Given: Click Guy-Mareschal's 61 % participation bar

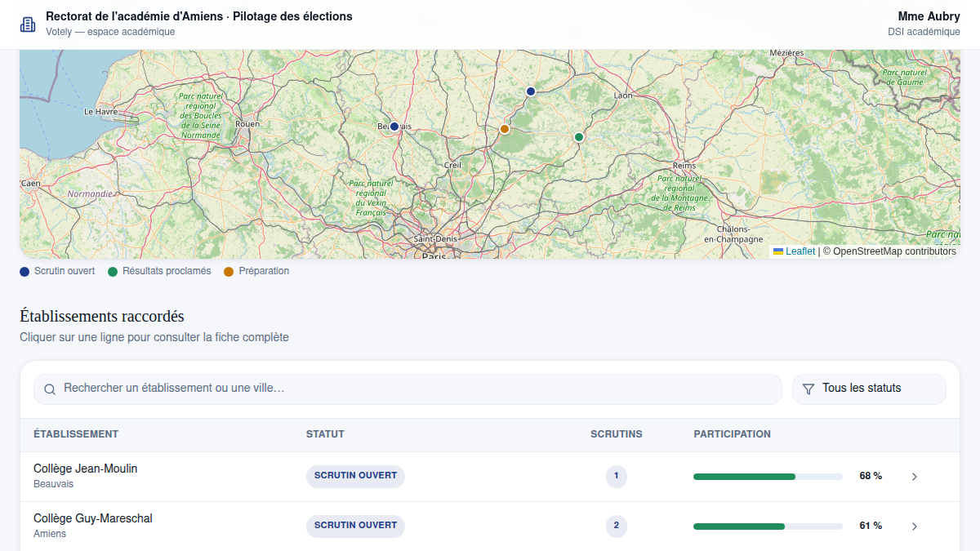Looking at the screenshot, I should [768, 527].
